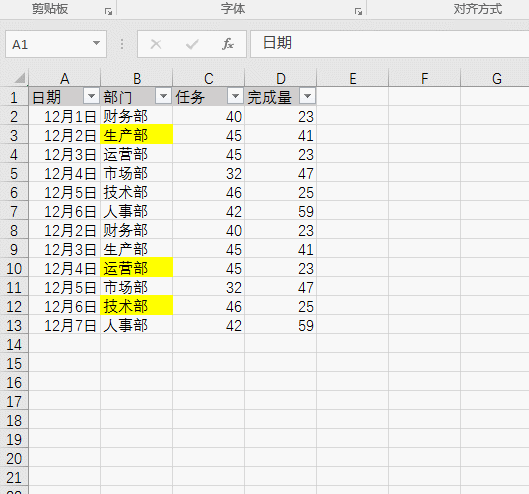Select column G header
This screenshot has height=494, width=529.
[495, 79]
